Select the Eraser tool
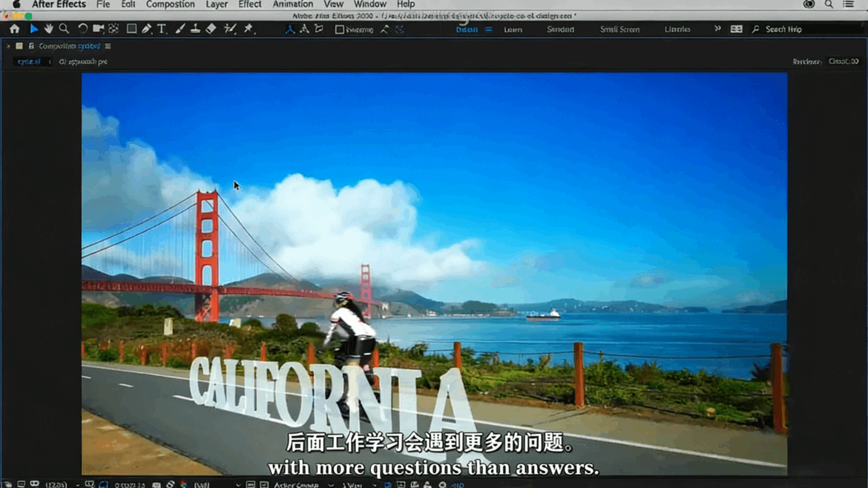Image resolution: width=868 pixels, height=488 pixels. pos(211,28)
